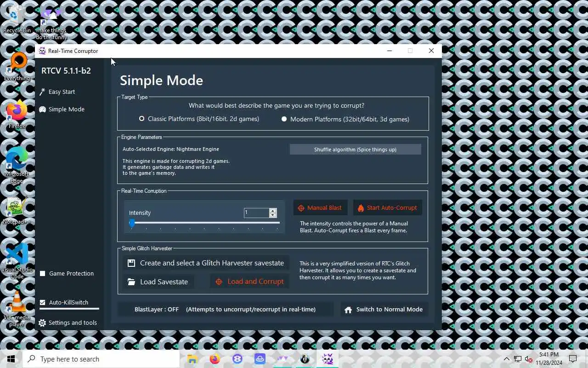
Task: Click the tuxedo taskbar app icon
Action: coord(305,359)
